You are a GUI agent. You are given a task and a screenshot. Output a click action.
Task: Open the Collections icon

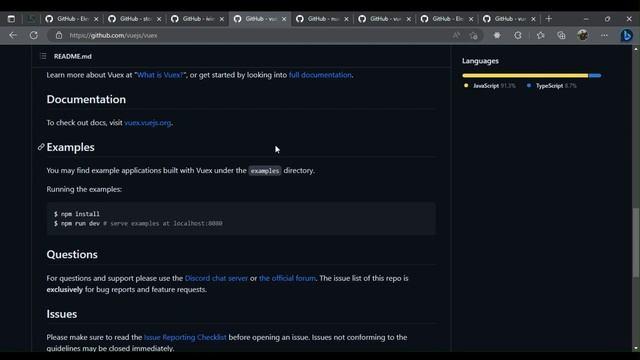point(562,36)
